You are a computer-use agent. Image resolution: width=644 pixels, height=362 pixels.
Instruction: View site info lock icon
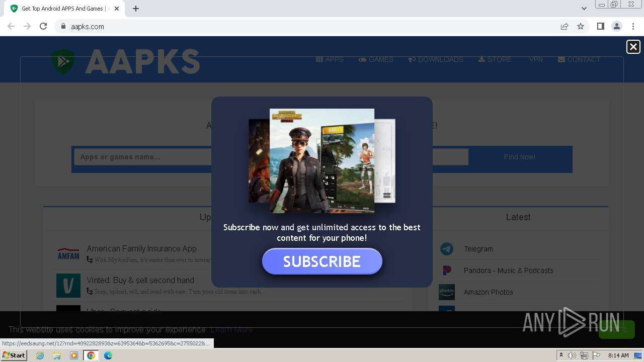[x=63, y=26]
